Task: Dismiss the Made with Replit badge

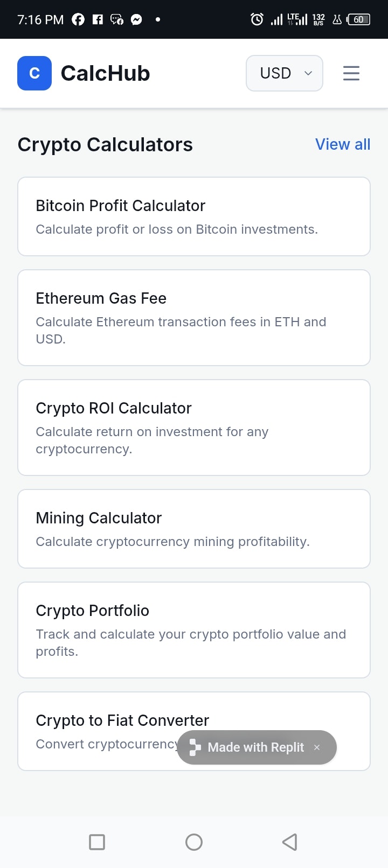Action: coord(317,747)
